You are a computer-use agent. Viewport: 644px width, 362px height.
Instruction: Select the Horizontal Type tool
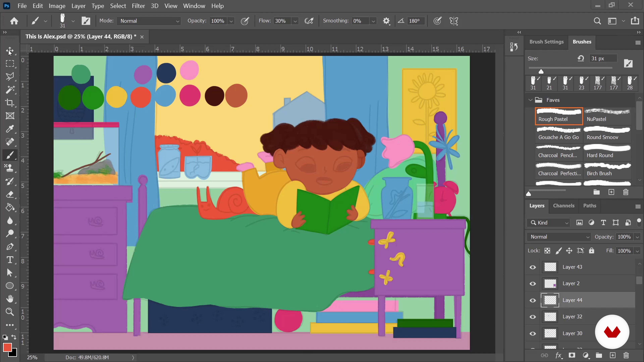click(x=10, y=260)
